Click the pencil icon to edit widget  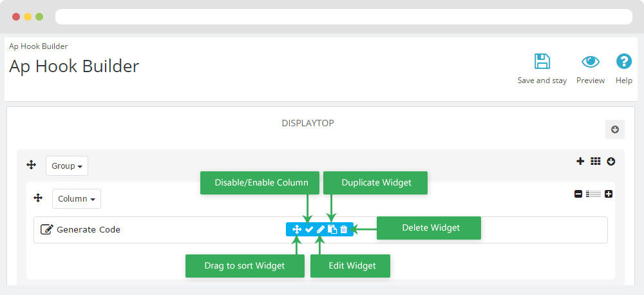point(321,229)
